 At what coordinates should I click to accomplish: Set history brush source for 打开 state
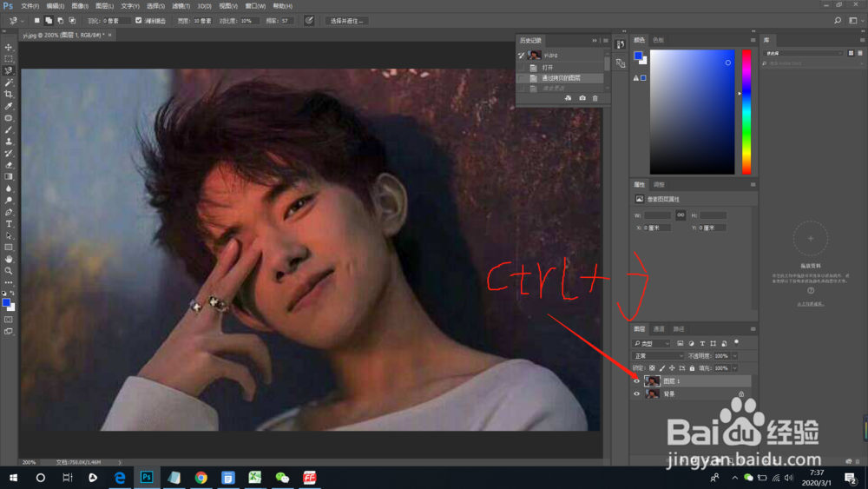tap(522, 68)
